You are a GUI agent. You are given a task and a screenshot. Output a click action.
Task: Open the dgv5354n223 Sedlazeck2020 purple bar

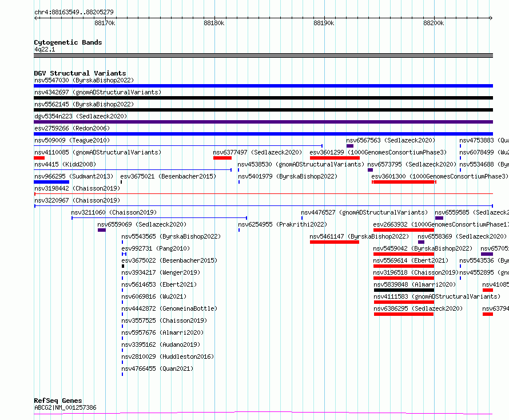(263, 122)
